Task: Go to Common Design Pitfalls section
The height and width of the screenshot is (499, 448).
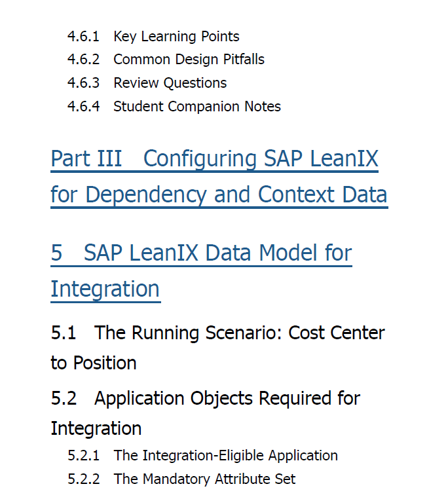Action: tap(189, 60)
